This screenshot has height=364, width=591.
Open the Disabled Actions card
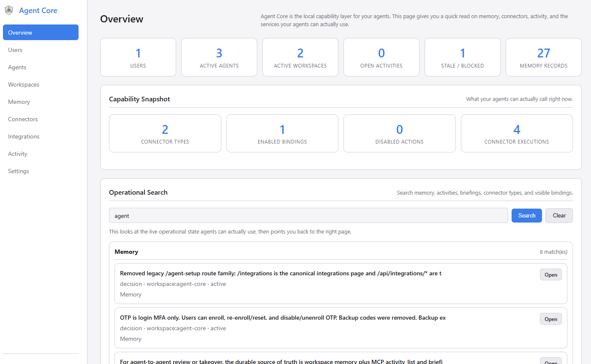(x=400, y=133)
